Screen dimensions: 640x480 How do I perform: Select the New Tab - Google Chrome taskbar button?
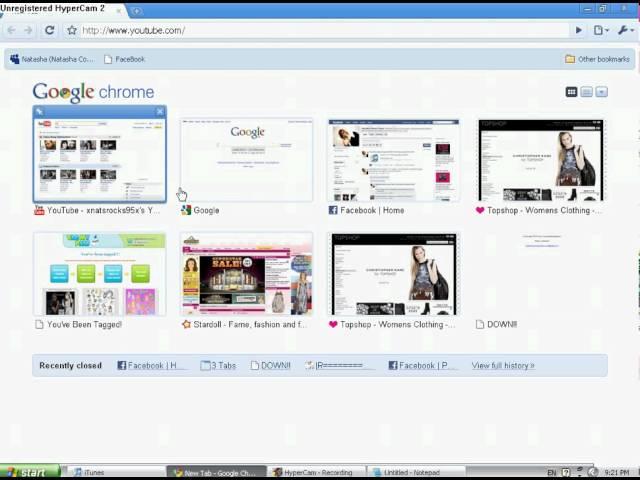tap(216, 473)
